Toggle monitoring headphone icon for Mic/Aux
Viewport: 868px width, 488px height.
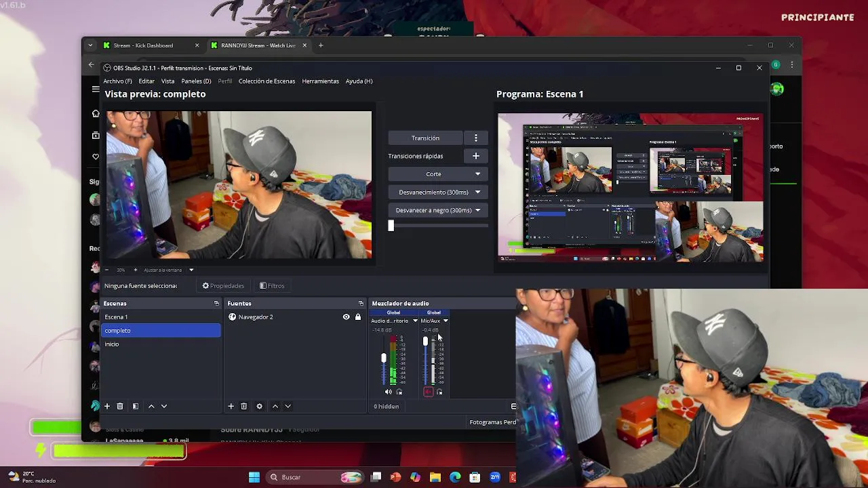[439, 392]
